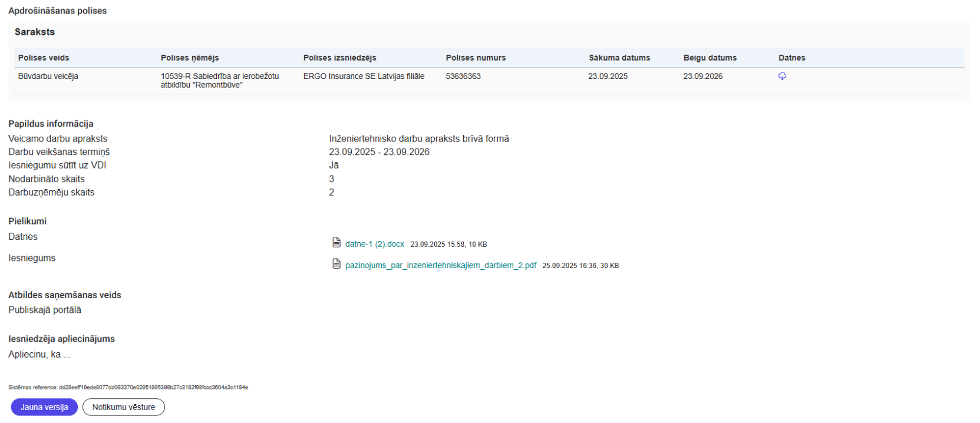The width and height of the screenshot is (980, 423).
Task: Click the Beigu datums column header
Action: (x=710, y=58)
